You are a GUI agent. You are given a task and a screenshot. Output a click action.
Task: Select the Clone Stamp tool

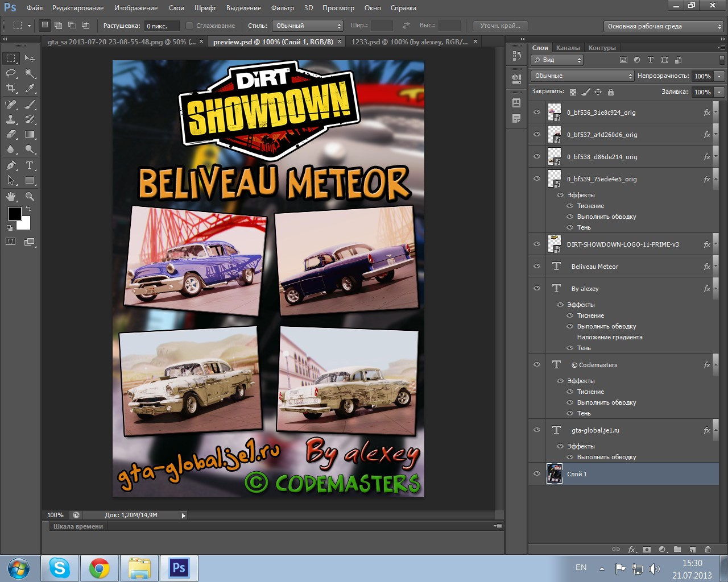click(x=11, y=119)
